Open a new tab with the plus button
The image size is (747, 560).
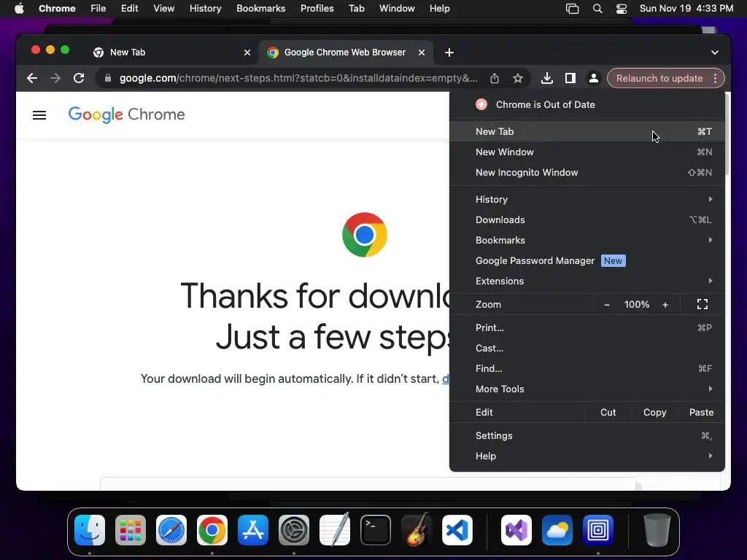449,52
